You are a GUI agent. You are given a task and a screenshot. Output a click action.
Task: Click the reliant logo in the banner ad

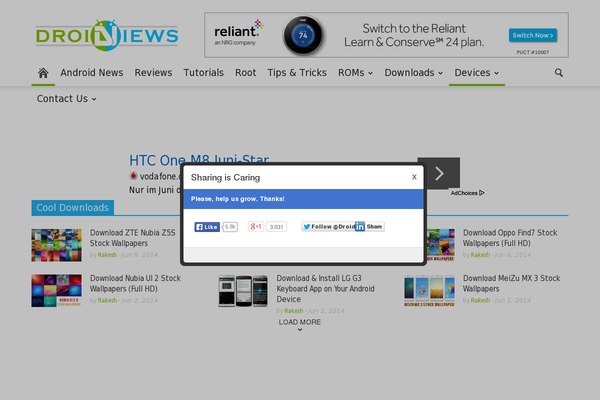(x=239, y=33)
